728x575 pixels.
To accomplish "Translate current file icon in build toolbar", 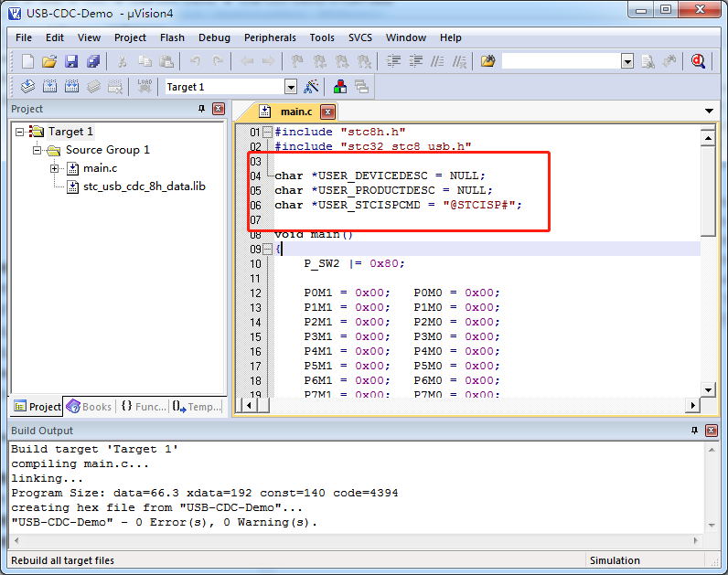I will tap(27, 86).
